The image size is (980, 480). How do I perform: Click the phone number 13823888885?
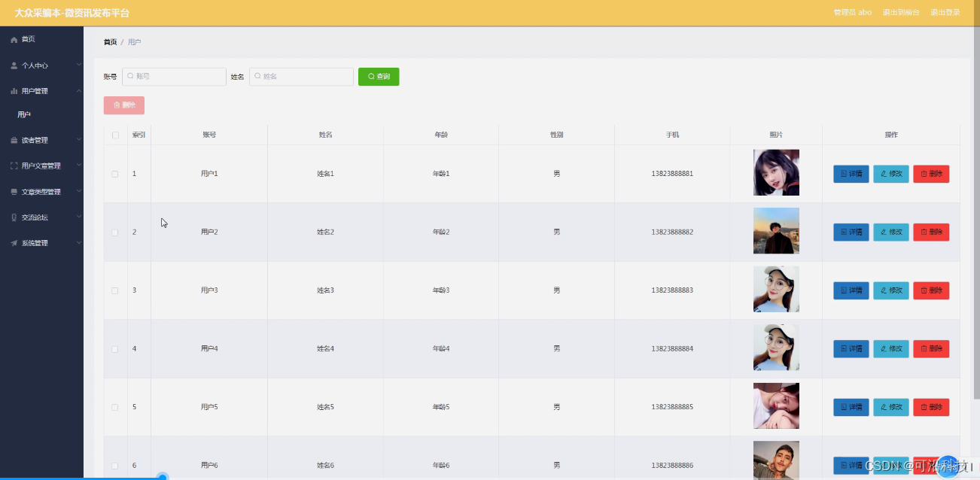(x=672, y=407)
